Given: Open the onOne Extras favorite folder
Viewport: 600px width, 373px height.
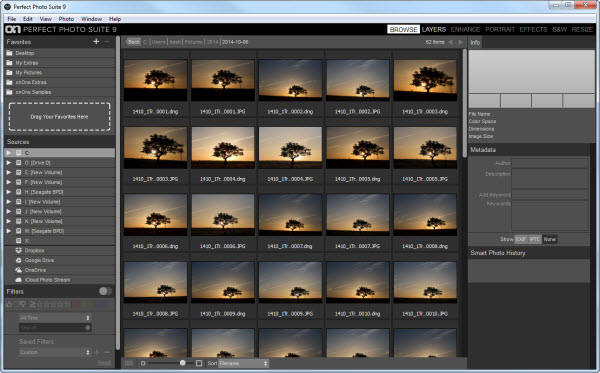Looking at the screenshot, I should click(x=59, y=82).
